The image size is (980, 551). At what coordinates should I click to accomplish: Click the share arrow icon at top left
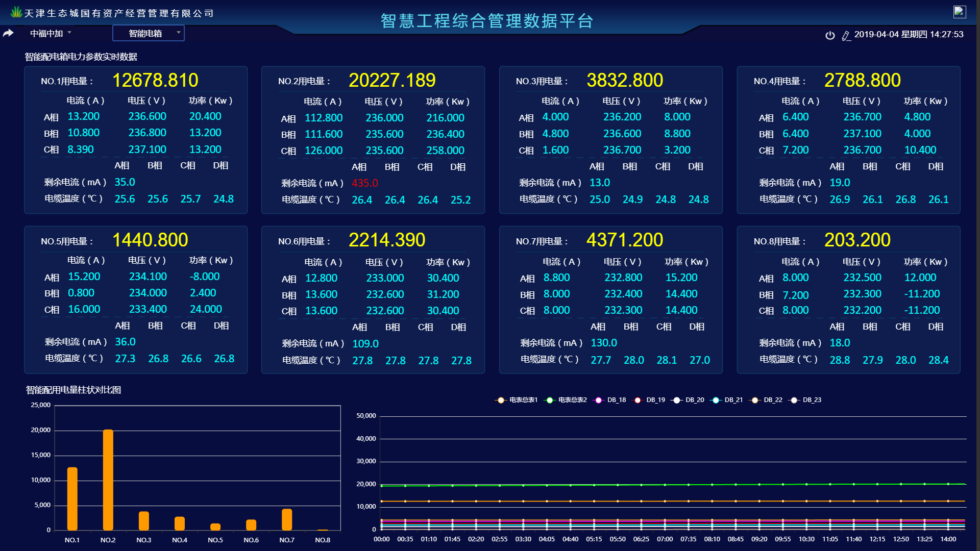click(8, 33)
